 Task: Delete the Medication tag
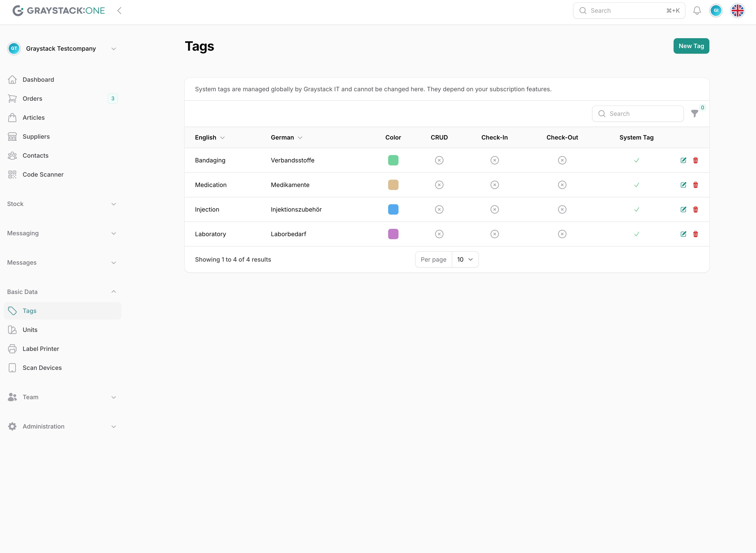tap(695, 185)
